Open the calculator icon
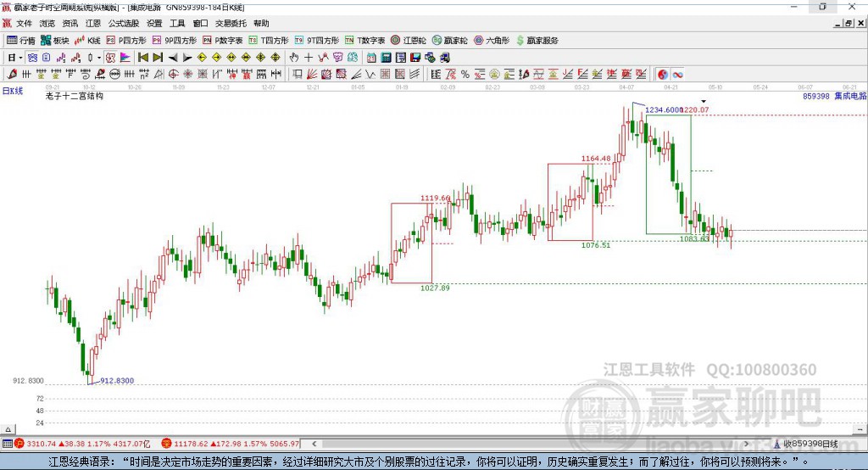The width and height of the screenshot is (868, 470). coord(386,58)
